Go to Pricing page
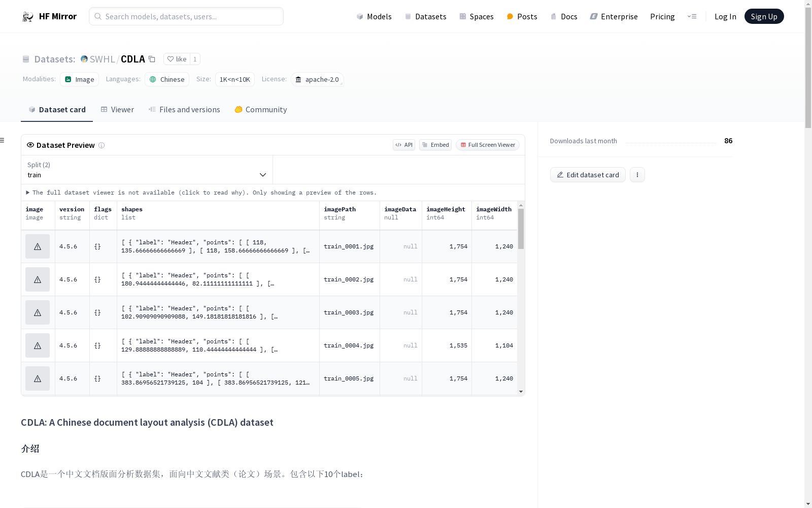The image size is (812, 508). (662, 16)
